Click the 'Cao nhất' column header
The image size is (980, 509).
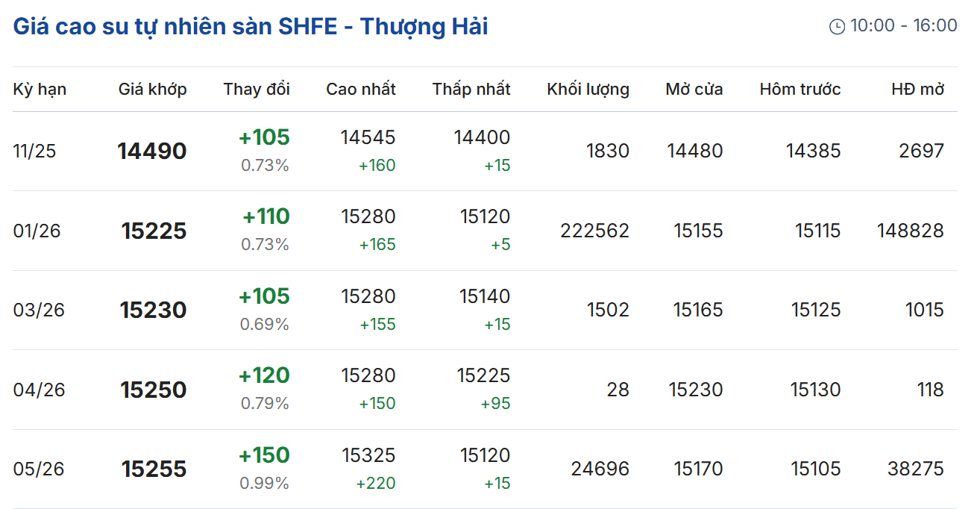pos(361,90)
